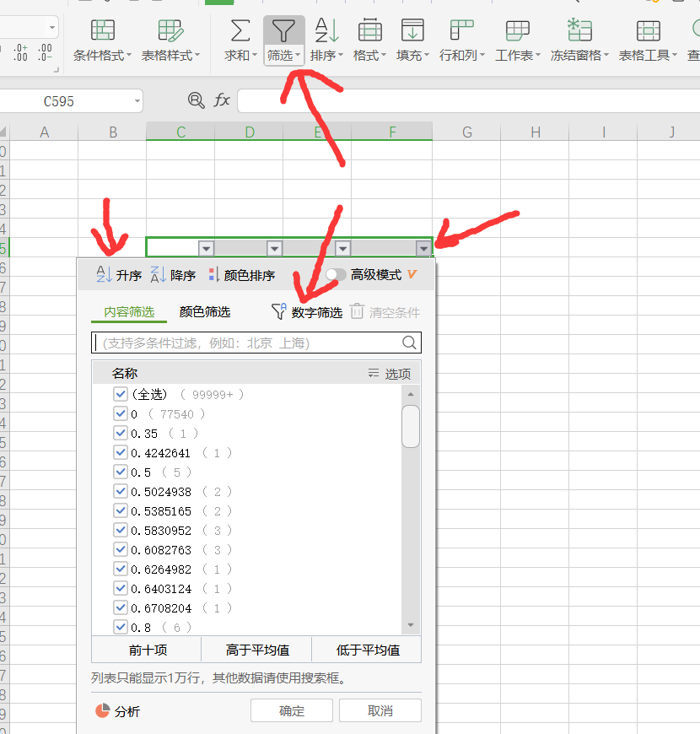Click the filter list scroll down arrow
The image size is (700, 734).
click(411, 625)
